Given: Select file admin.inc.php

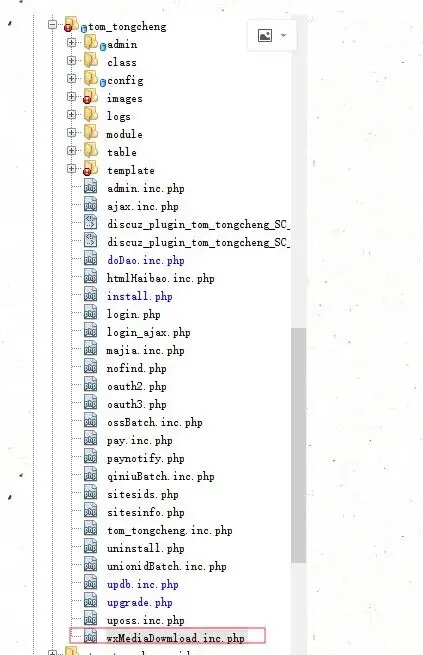Looking at the screenshot, I should pos(146,189).
